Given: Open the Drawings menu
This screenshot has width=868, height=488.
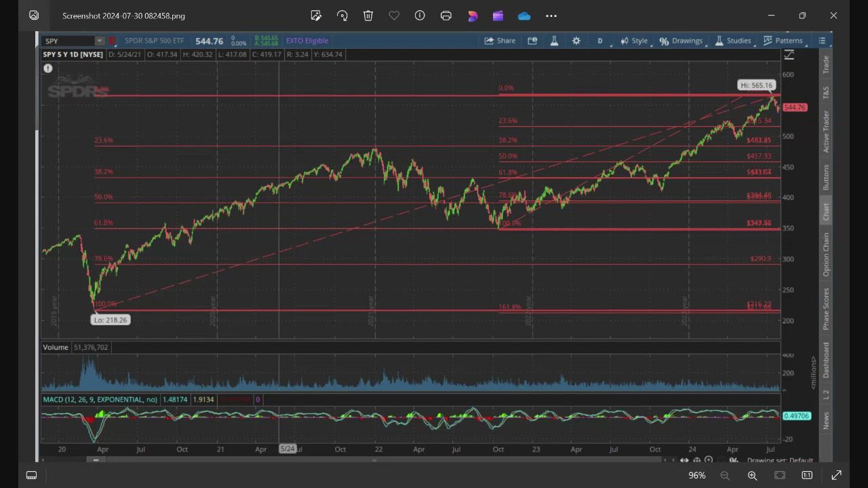Looking at the screenshot, I should point(681,41).
